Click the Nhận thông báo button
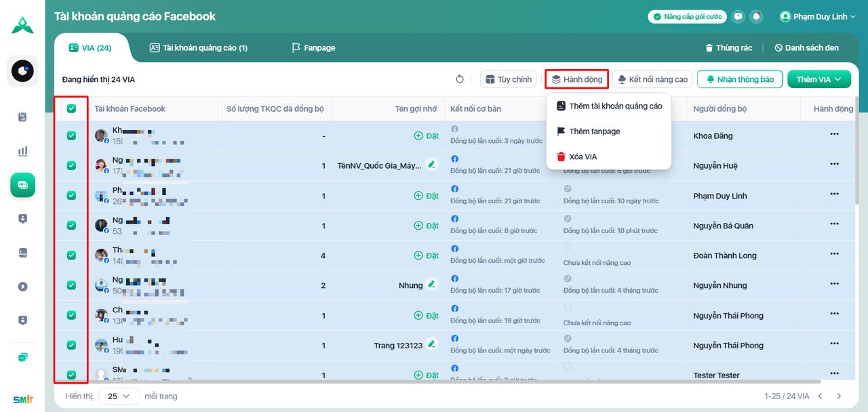This screenshot has height=412, width=868. tap(739, 79)
